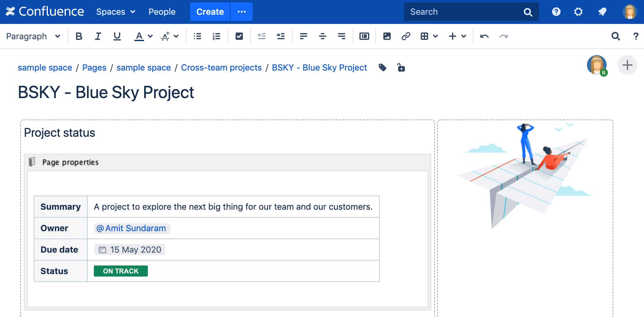Open BSKY - Blue Sky Project breadcrumb
The width and height of the screenshot is (644, 317).
(x=319, y=67)
